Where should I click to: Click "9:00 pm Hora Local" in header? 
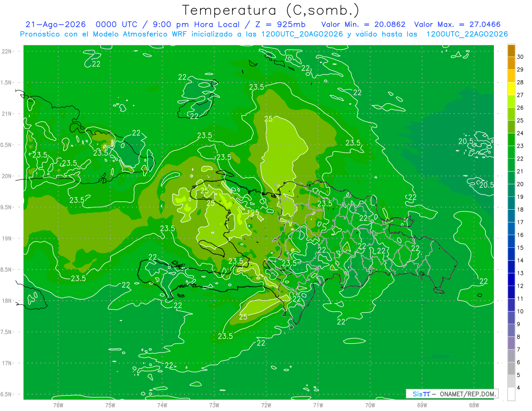point(197,24)
